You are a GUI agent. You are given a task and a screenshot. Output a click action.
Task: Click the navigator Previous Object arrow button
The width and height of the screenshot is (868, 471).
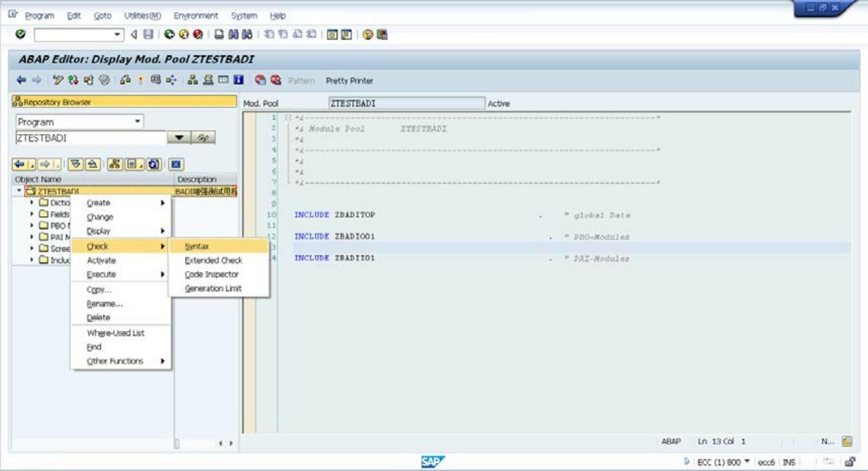[x=19, y=164]
